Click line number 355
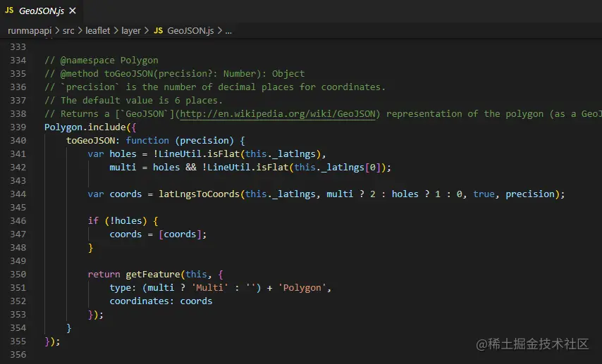The width and height of the screenshot is (602, 364). click(18, 341)
